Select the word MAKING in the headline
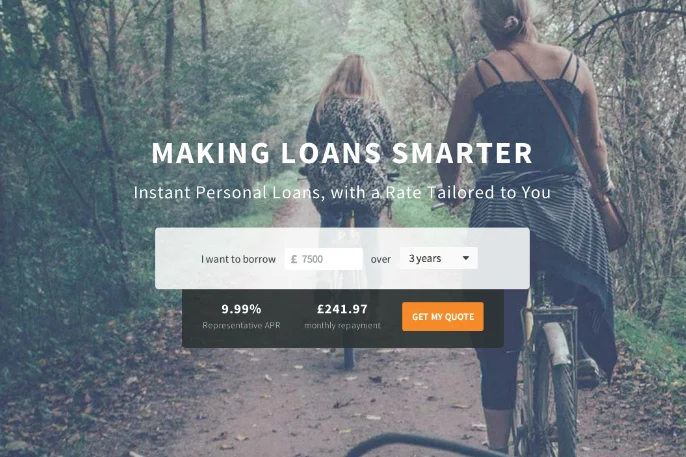Screen dimensions: 686x457 pos(210,153)
